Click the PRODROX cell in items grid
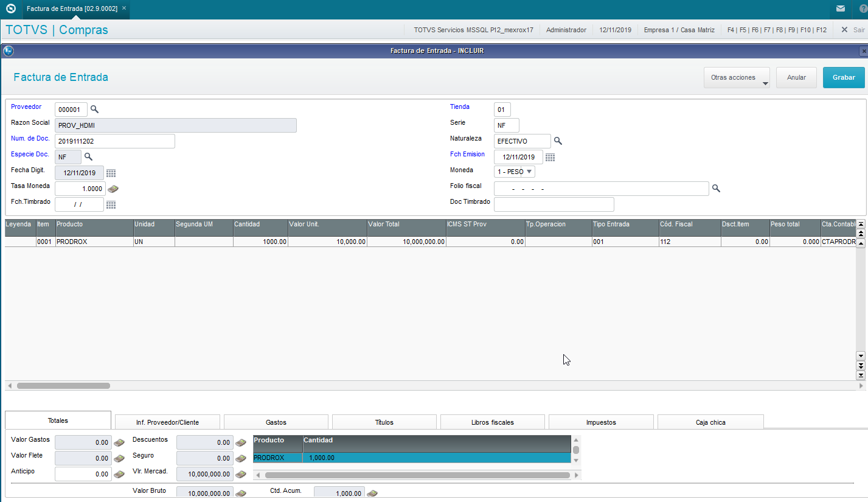Viewport: 868px width, 502px height. point(94,242)
